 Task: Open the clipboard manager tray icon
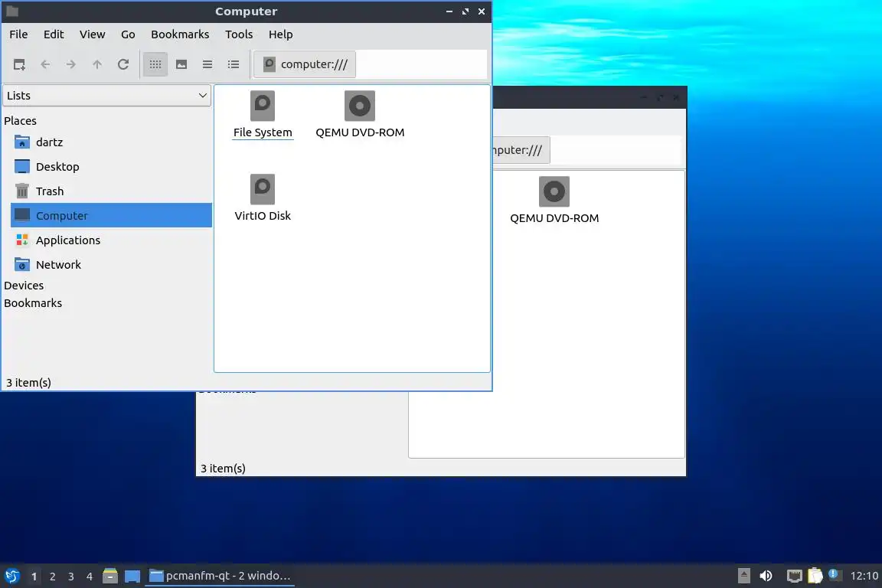tap(815, 576)
